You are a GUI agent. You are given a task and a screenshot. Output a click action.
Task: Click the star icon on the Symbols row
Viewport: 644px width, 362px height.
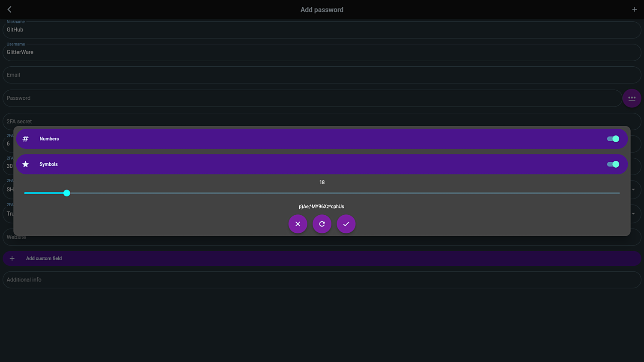coord(25,164)
